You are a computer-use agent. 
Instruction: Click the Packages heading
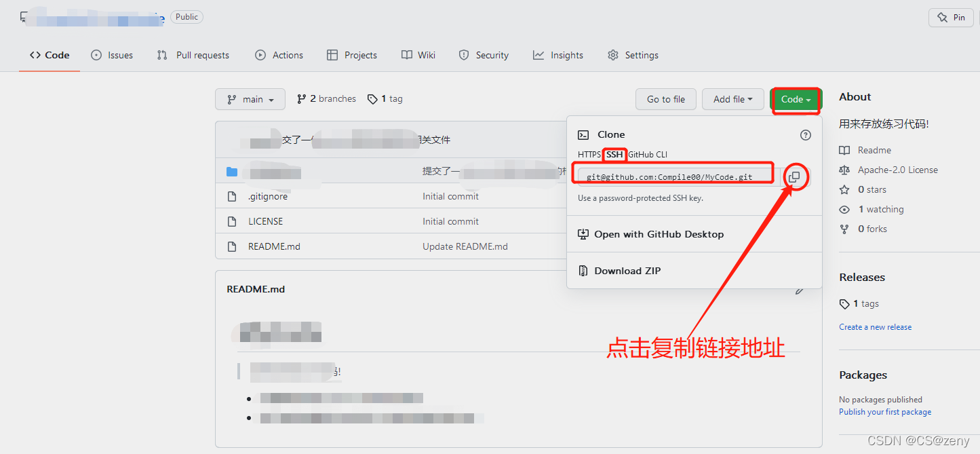point(863,375)
